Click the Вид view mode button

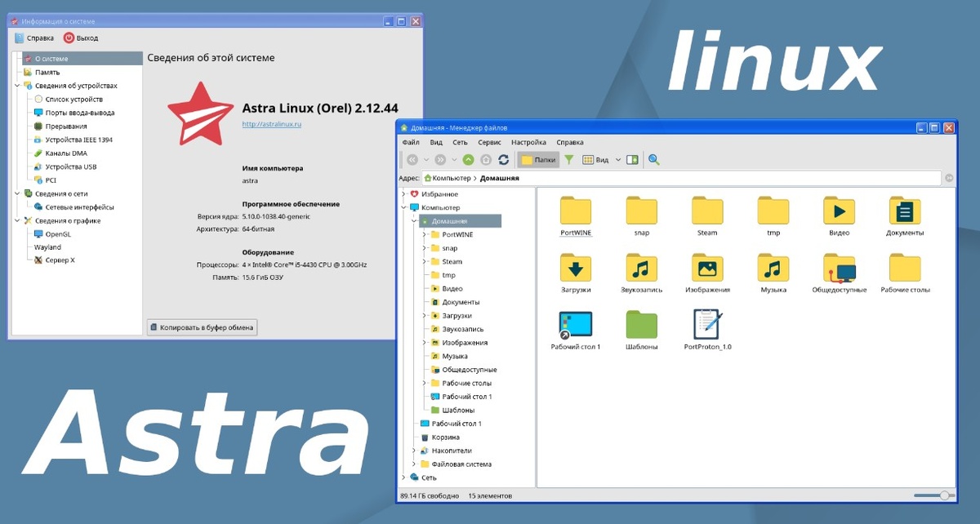(595, 160)
